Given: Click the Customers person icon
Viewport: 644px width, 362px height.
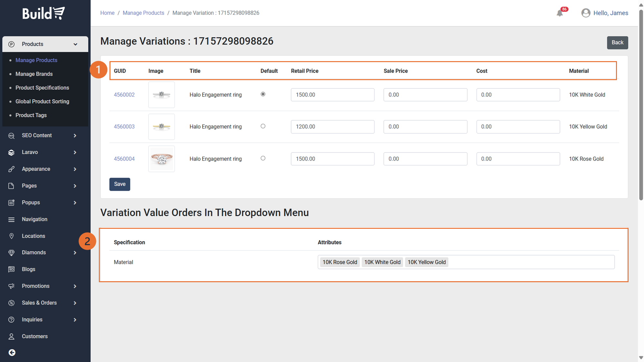Looking at the screenshot, I should pos(11,336).
